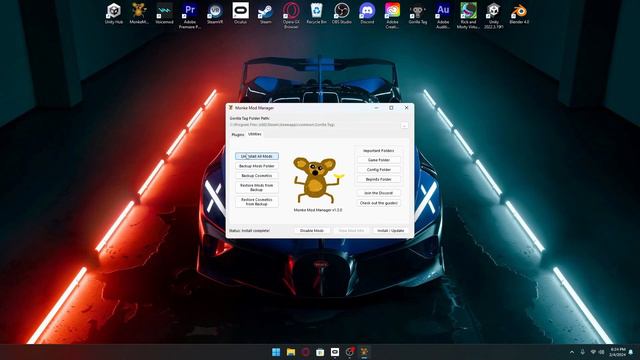Open the Gorilla Tag desktop shortcut

[x=418, y=13]
